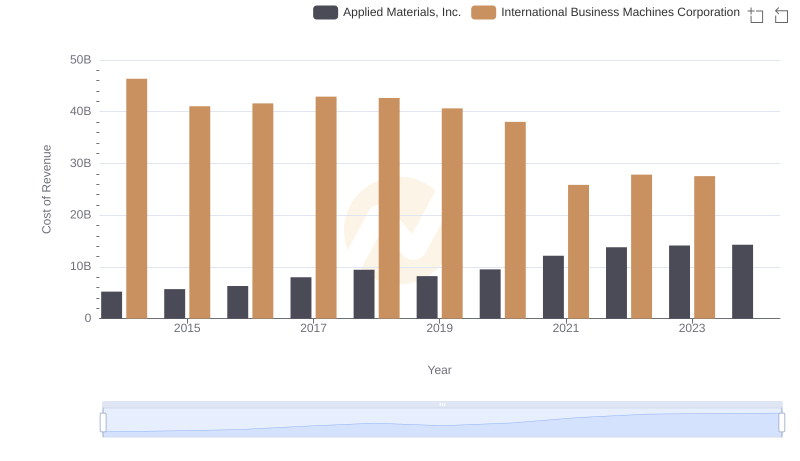
Task: Click the Applied Materials bar for 2020
Action: tap(490, 294)
